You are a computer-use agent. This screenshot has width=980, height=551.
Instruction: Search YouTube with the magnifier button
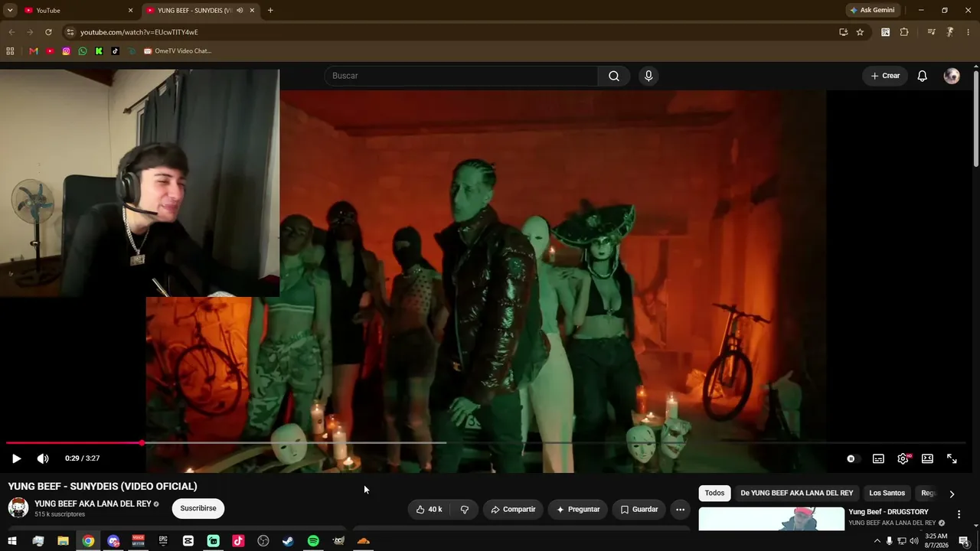click(x=614, y=76)
